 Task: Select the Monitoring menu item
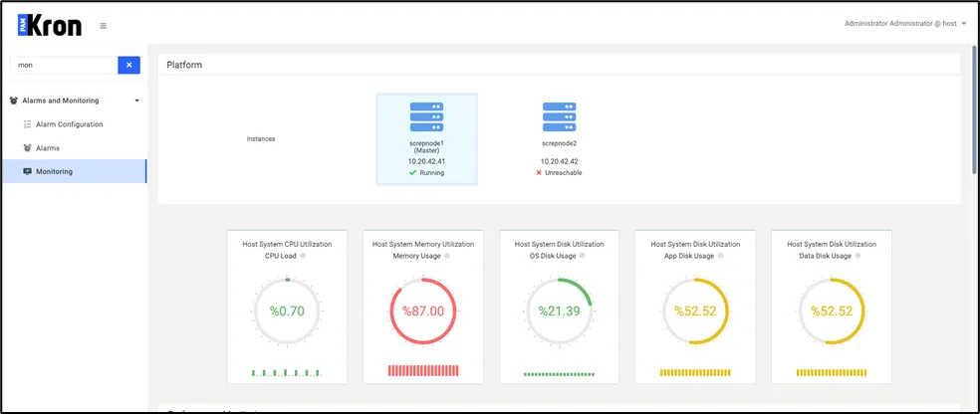[74, 171]
